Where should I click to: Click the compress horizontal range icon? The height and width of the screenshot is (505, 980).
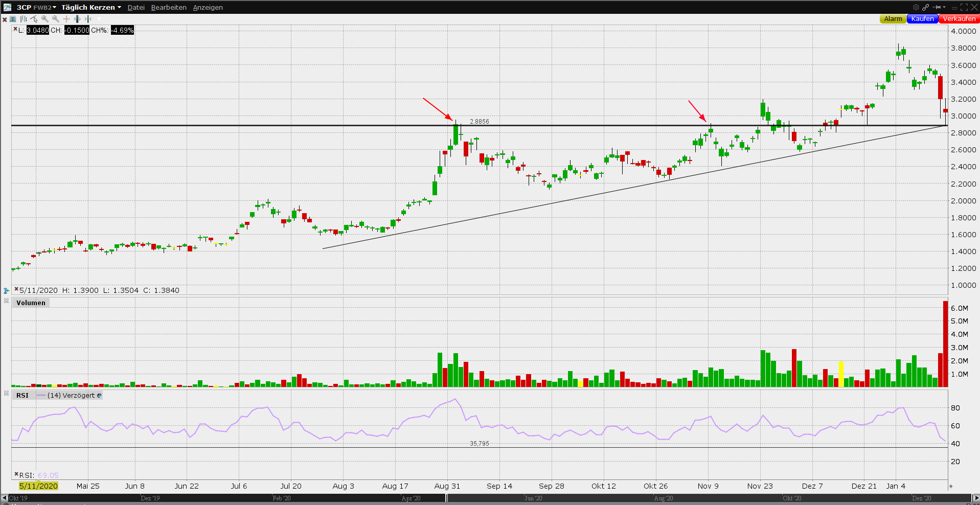[88, 19]
